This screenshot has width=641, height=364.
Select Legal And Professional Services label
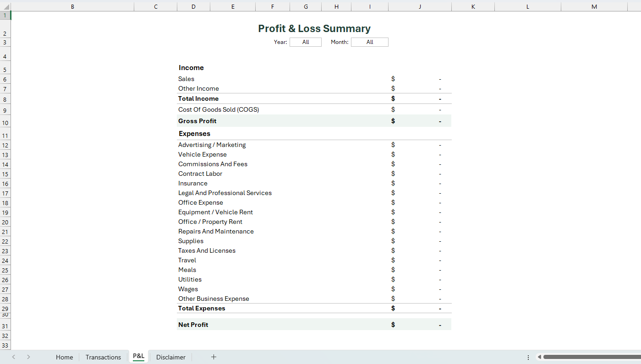tap(225, 193)
